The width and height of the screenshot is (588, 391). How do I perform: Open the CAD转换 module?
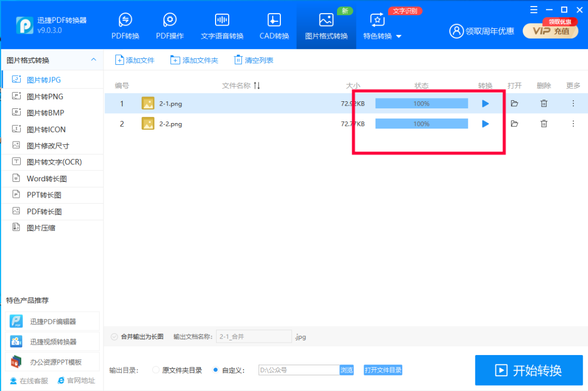[274, 26]
